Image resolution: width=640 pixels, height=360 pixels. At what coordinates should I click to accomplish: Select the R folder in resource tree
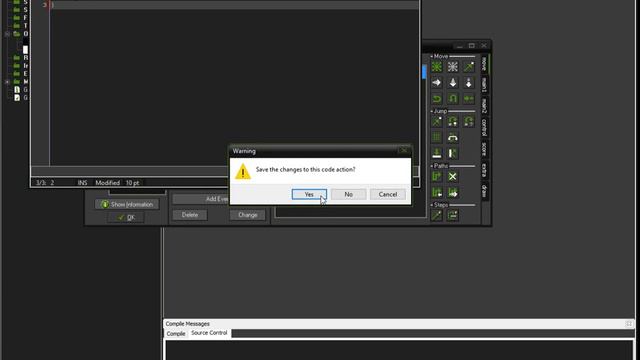click(x=20, y=58)
